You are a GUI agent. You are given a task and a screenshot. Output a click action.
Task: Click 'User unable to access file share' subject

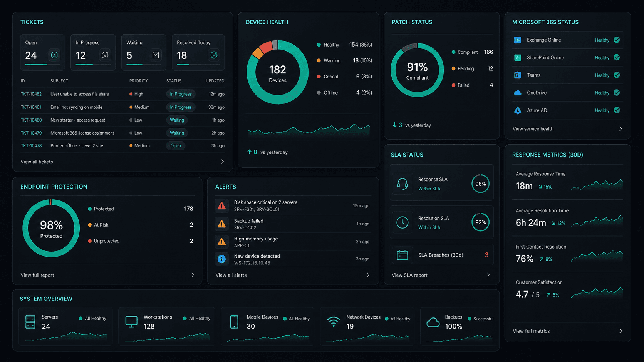(80, 94)
